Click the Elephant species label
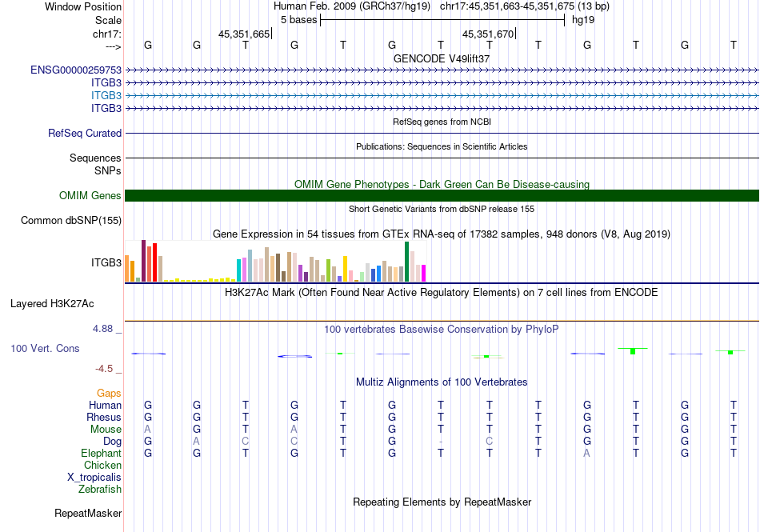The width and height of the screenshot is (760, 532). tap(101, 454)
